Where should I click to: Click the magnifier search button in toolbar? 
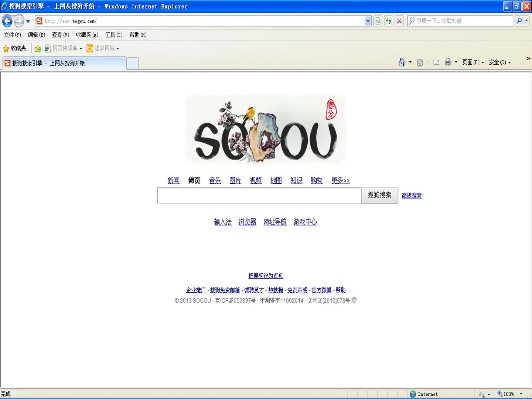point(519,21)
